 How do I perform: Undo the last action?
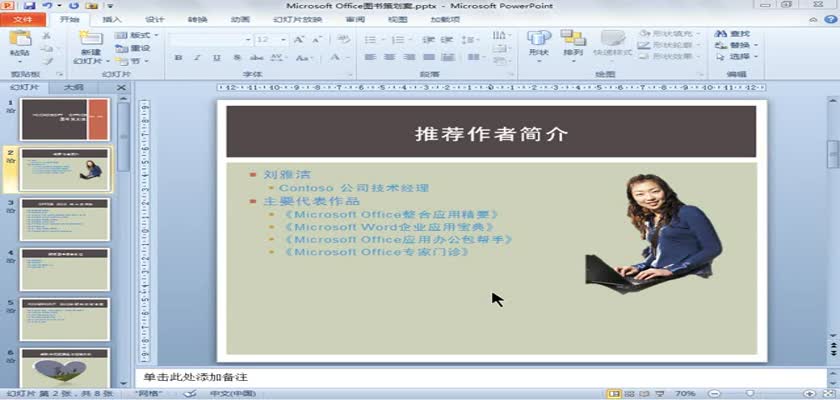point(47,6)
